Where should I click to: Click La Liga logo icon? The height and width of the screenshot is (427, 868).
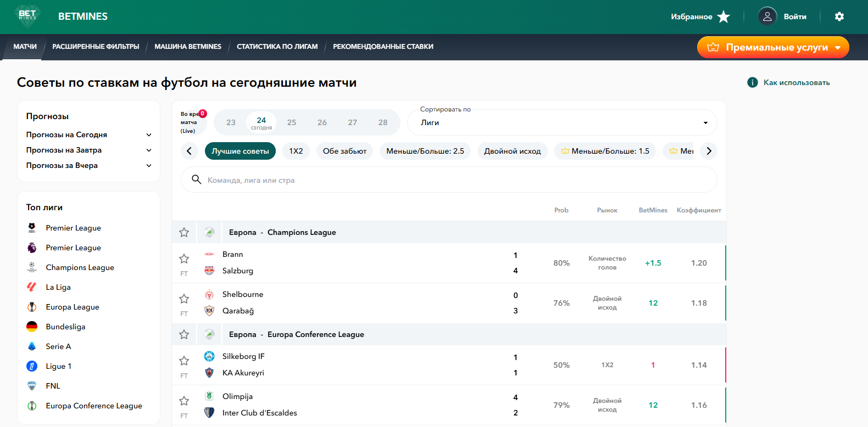click(32, 287)
